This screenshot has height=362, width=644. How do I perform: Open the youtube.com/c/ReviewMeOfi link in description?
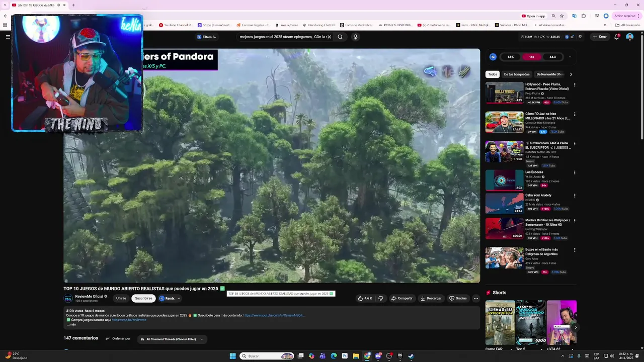274,315
